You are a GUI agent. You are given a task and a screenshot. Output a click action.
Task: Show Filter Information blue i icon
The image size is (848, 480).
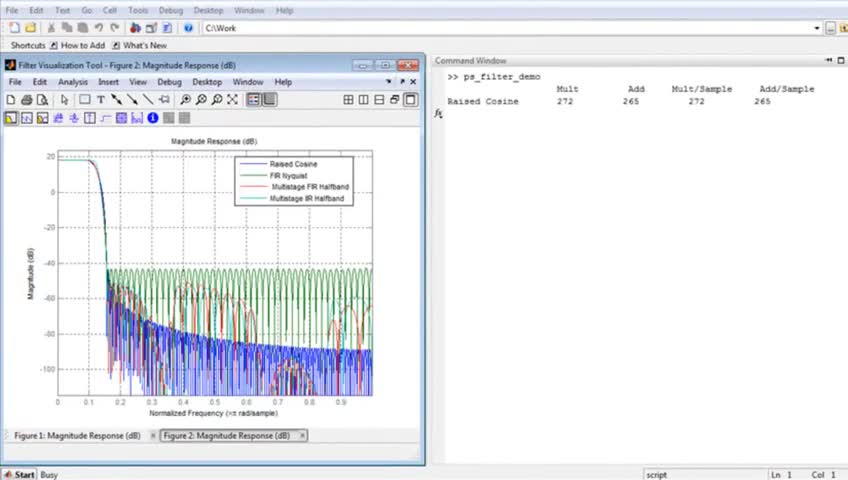tap(153, 118)
